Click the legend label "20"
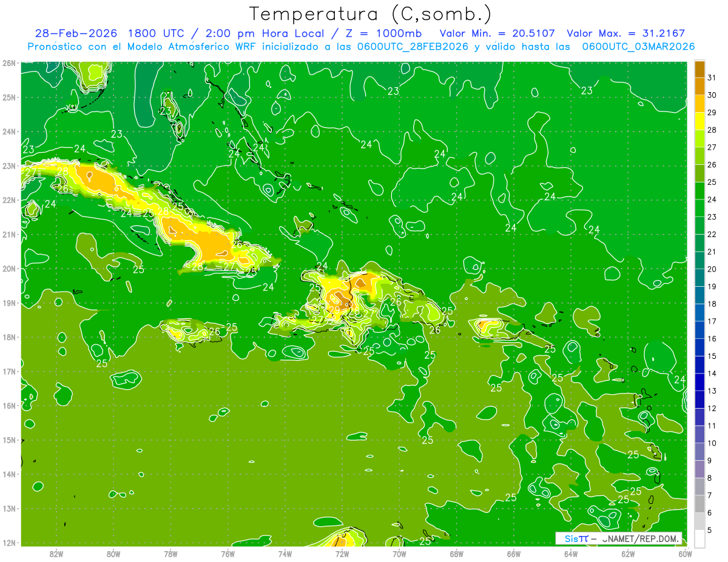This screenshot has height=562, width=728. tap(712, 269)
